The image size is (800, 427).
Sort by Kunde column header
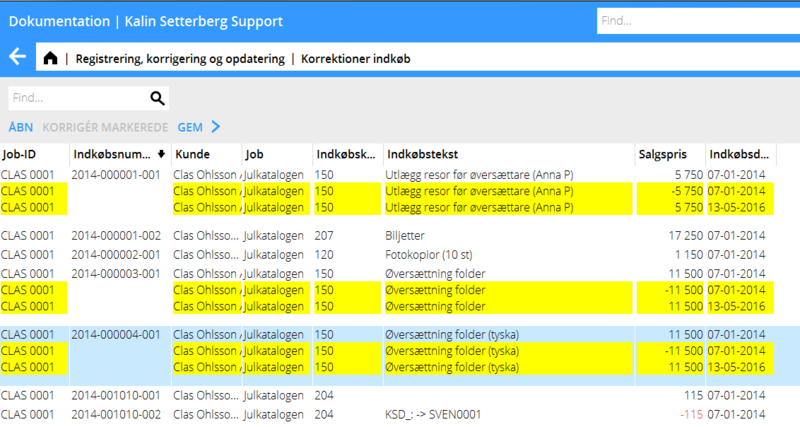[x=207, y=154]
